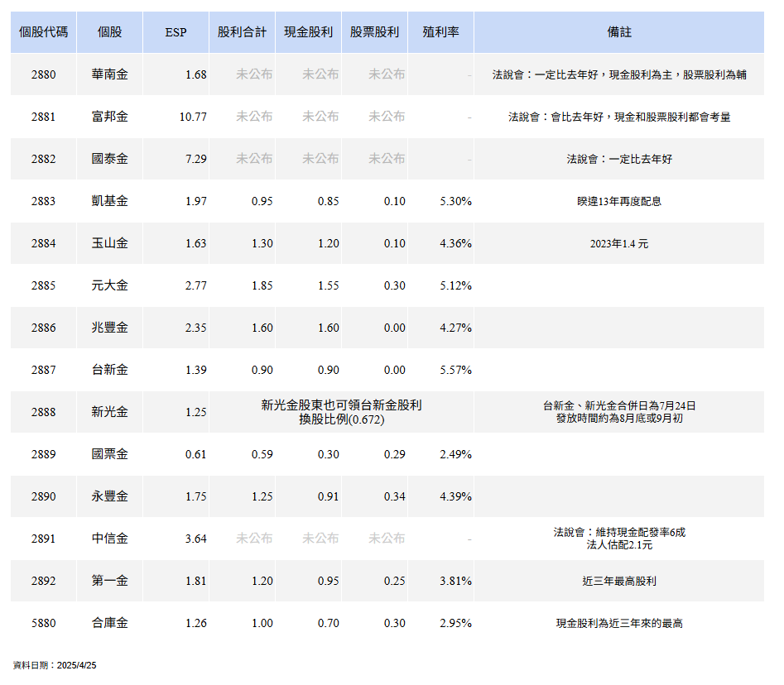Select stock name 國泰金
The image size is (784, 685).
coord(110,159)
